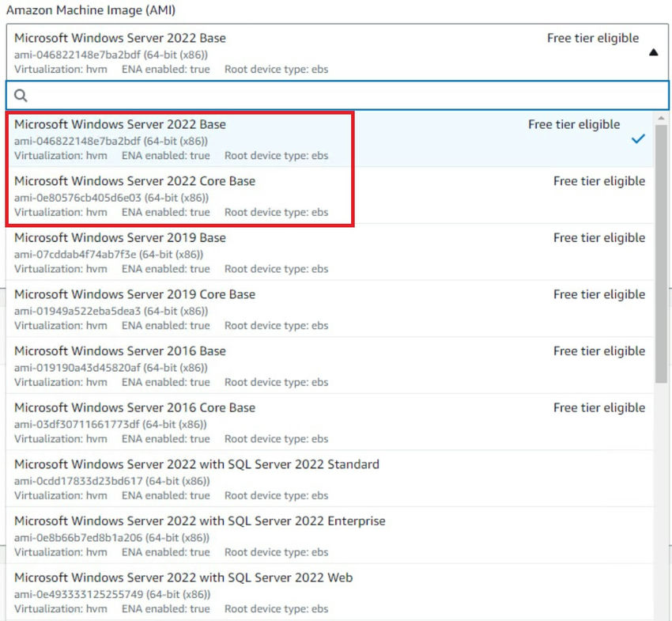
Task: Choose Microsoft Windows Server 2022 Core Base
Action: coord(330,195)
